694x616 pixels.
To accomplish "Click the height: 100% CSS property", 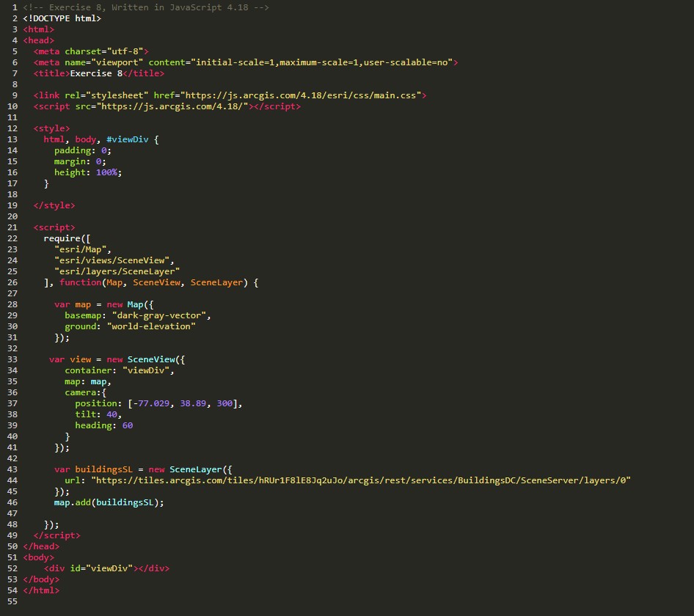I will [87, 172].
